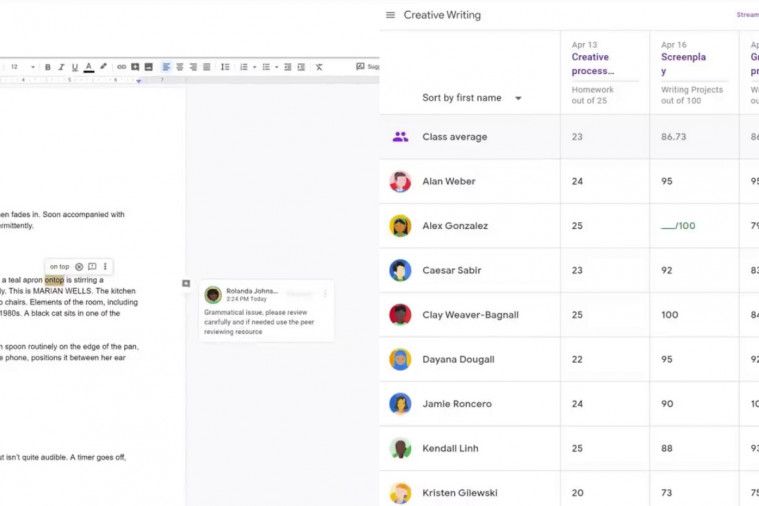Select Caesar Sabir's Screenplay grade 92

pos(667,270)
